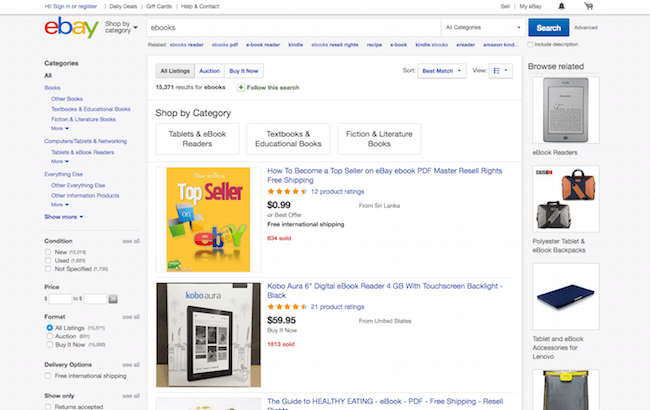This screenshot has width=650, height=410.
Task: Select the All Listings format radio
Action: tap(49, 328)
